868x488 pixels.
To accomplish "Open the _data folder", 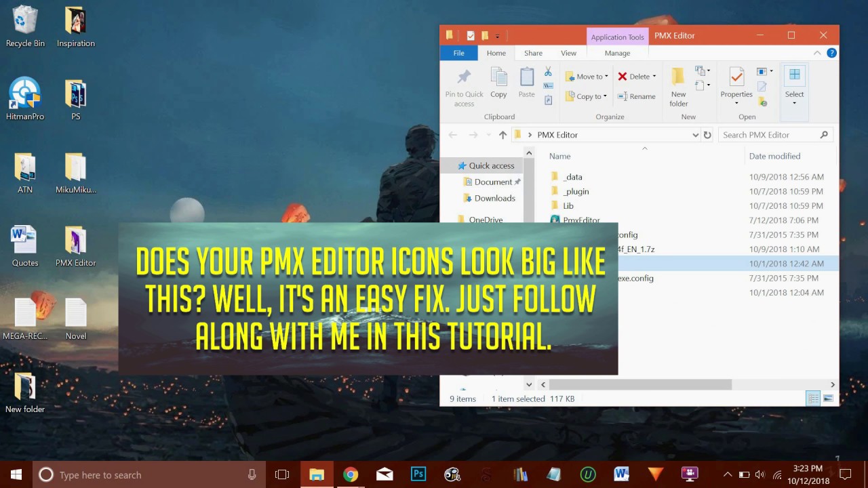I will tap(573, 177).
